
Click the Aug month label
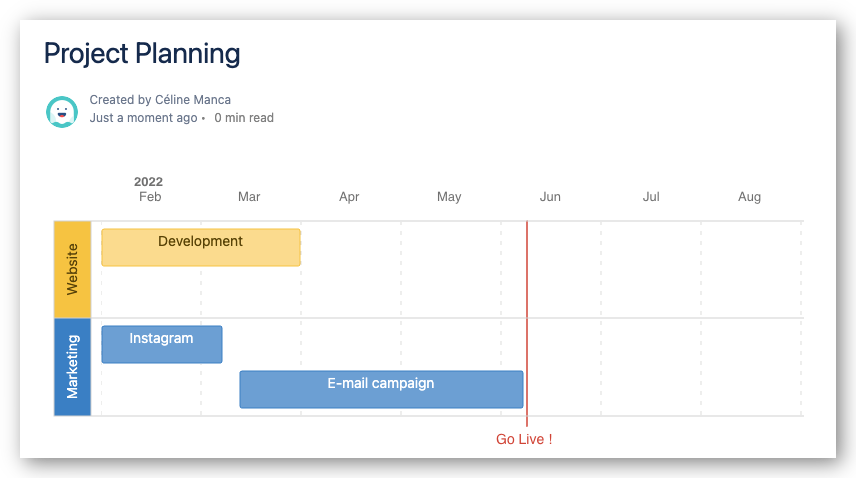[750, 197]
